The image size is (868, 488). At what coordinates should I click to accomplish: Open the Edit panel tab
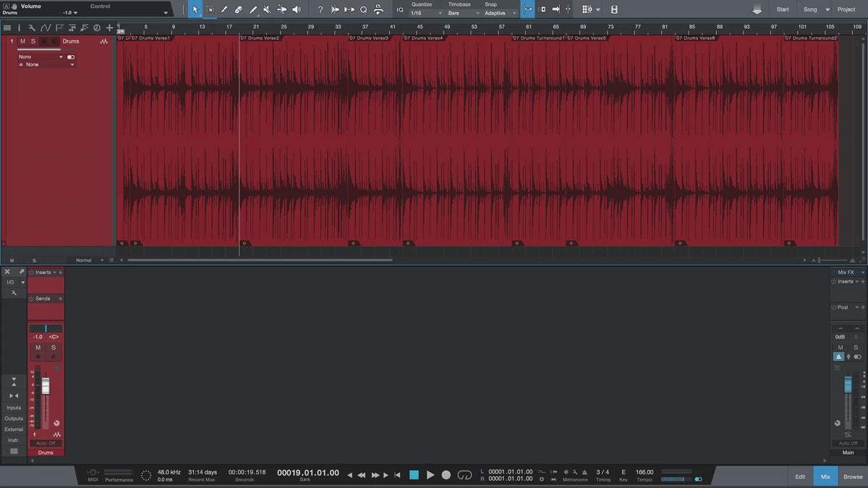coord(800,476)
